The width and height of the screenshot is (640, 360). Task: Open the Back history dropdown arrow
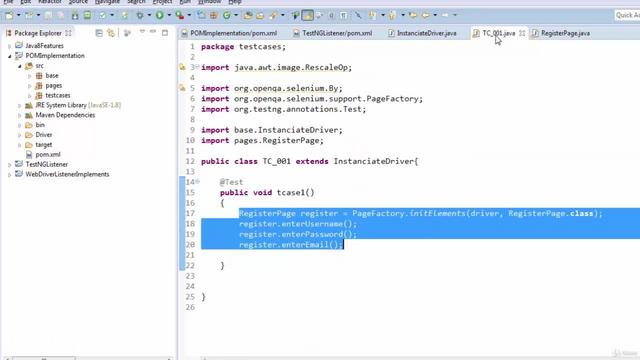coord(435,16)
